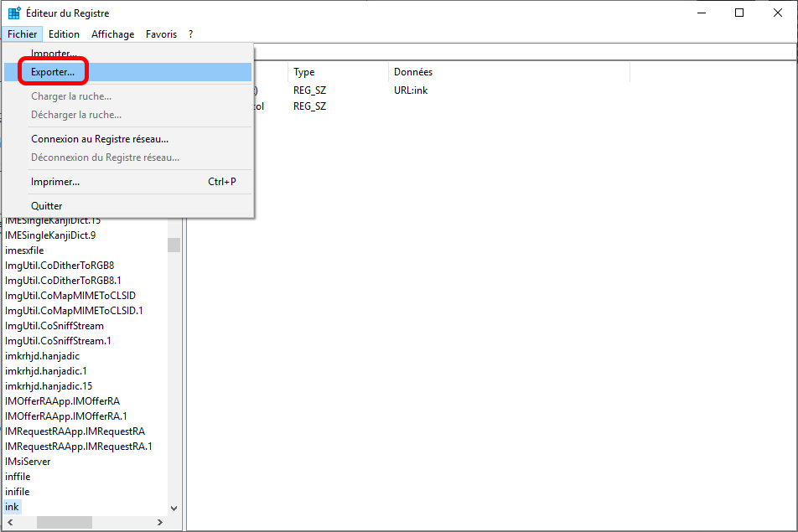Screen dimensions: 798x532
Task: Select ImgUtil.CoSniffStream tree entry
Action: point(54,326)
